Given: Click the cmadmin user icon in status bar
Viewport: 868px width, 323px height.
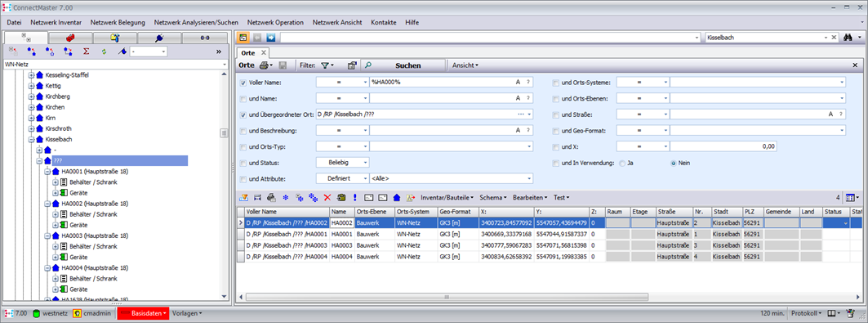Looking at the screenshot, I should coord(78,313).
